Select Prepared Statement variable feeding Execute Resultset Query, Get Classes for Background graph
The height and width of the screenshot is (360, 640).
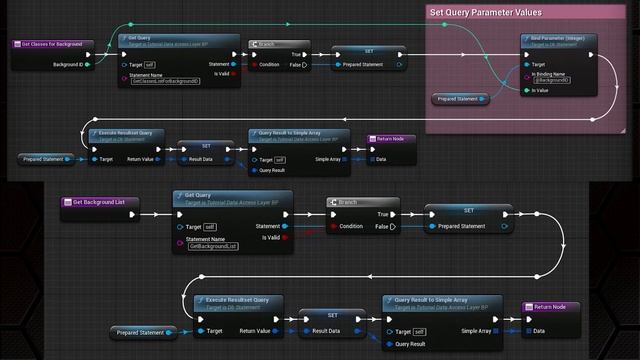point(46,159)
